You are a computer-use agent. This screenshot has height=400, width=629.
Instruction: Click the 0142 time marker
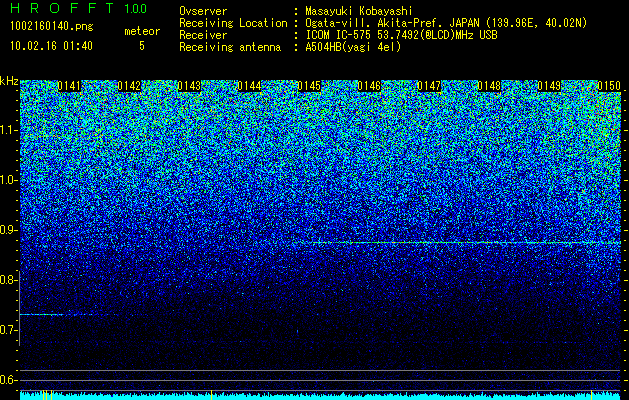point(129,86)
